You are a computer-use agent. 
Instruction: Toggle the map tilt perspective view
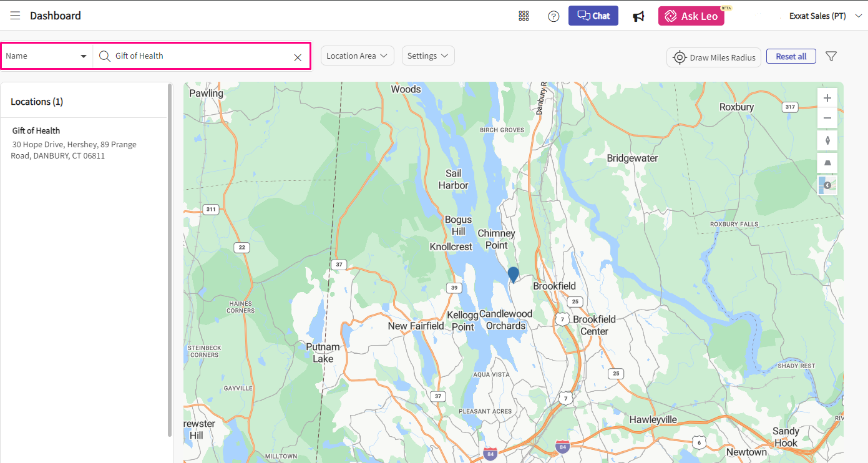[x=827, y=163]
